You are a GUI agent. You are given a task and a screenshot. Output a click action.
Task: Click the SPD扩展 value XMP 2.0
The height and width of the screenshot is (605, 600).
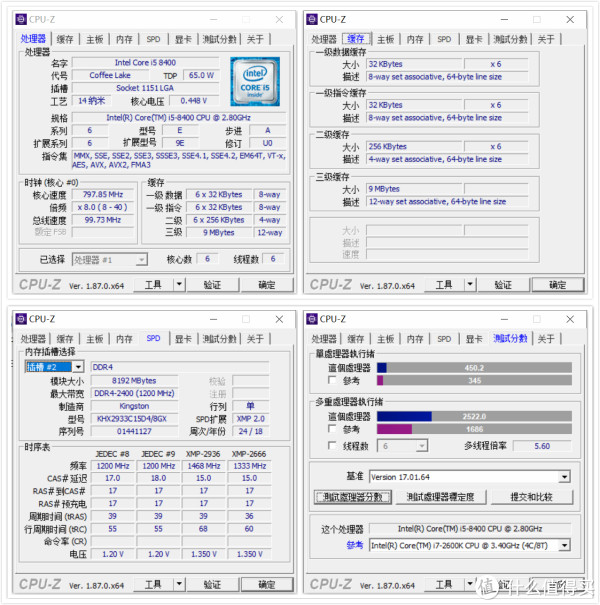251,419
